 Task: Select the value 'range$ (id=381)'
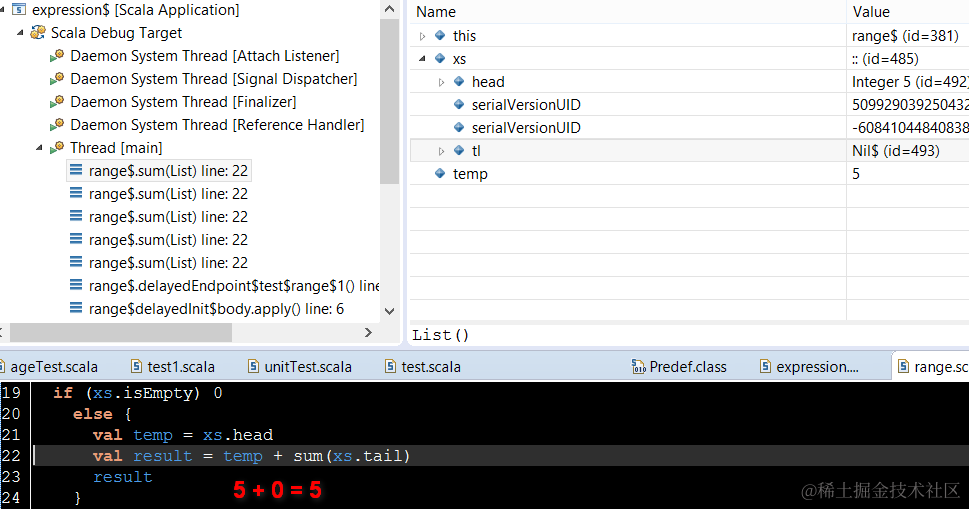(905, 35)
